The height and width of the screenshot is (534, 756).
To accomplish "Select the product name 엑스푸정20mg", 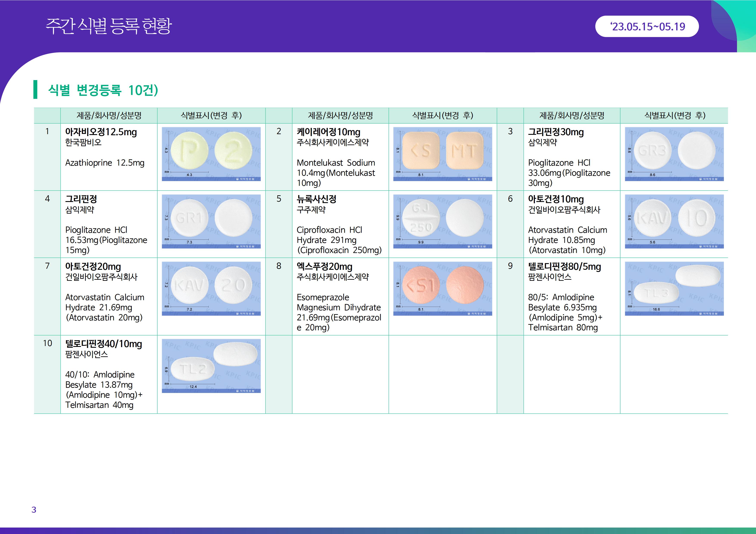I will pos(324,267).
